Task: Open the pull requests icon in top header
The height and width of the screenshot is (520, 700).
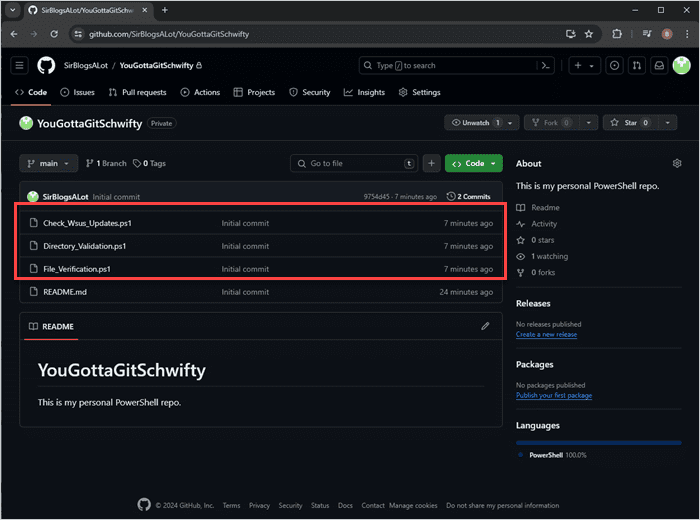Action: click(637, 66)
